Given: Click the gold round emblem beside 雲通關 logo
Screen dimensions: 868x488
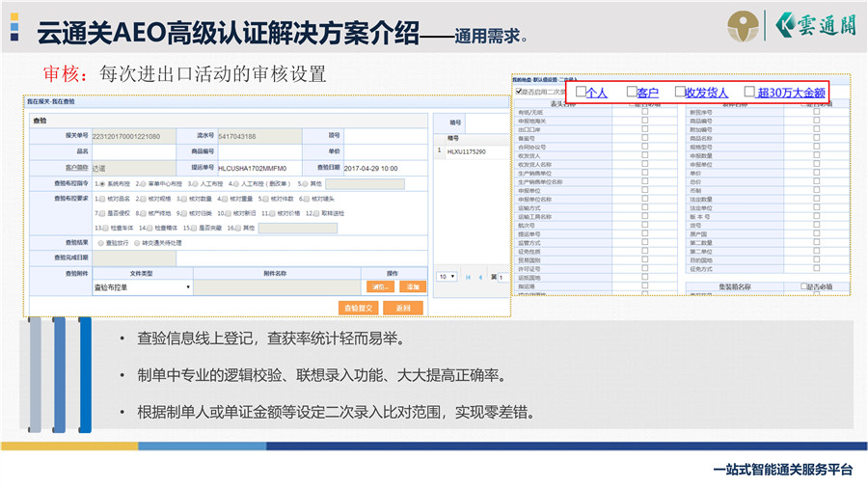Looking at the screenshot, I should (743, 25).
